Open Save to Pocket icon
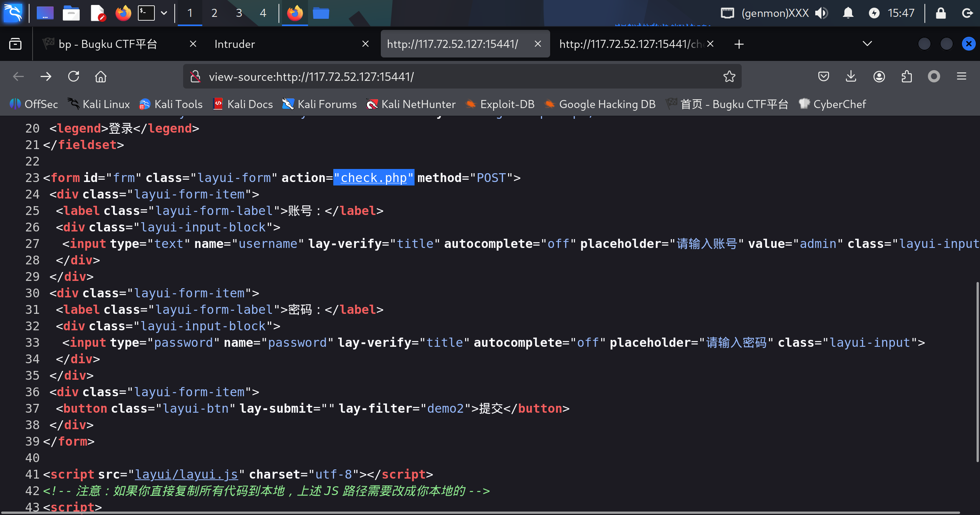Screen dimensions: 980x515 tap(823, 77)
